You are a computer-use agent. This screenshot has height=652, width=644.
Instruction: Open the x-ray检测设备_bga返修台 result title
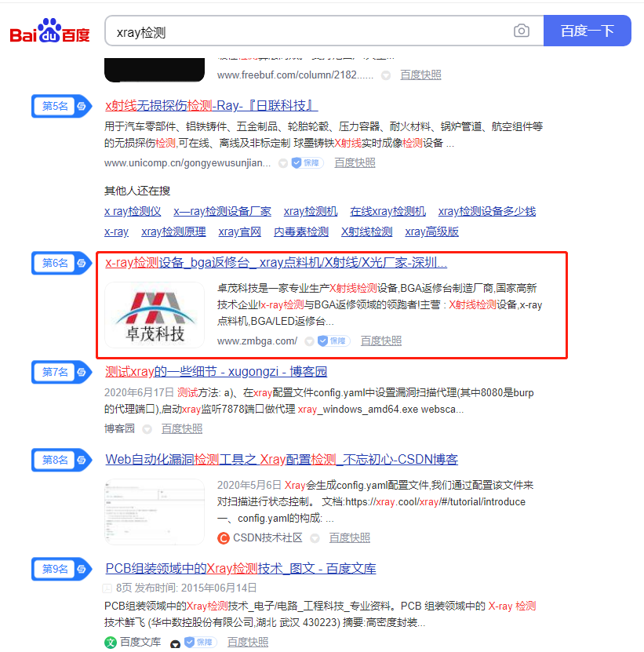[x=276, y=263]
